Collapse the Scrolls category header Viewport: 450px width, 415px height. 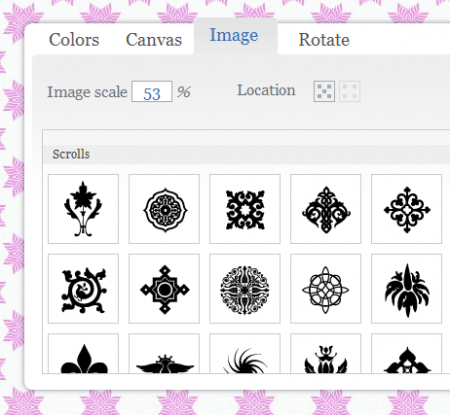[247, 154]
